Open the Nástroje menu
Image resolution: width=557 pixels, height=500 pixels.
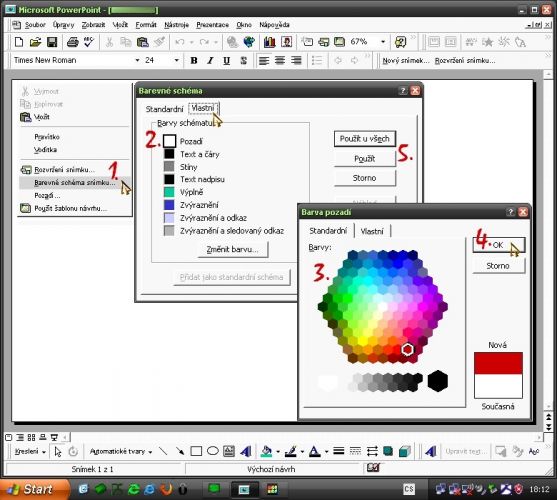[176, 25]
